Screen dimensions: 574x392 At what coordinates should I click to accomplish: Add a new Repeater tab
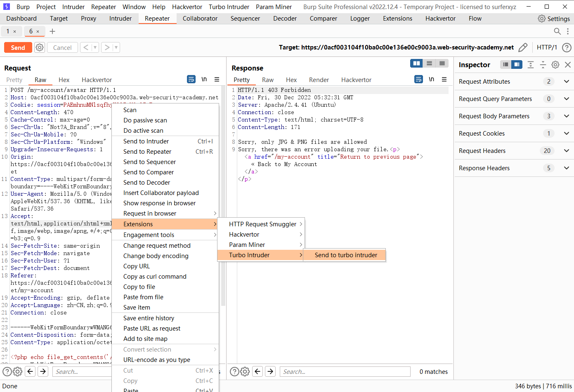coord(52,31)
